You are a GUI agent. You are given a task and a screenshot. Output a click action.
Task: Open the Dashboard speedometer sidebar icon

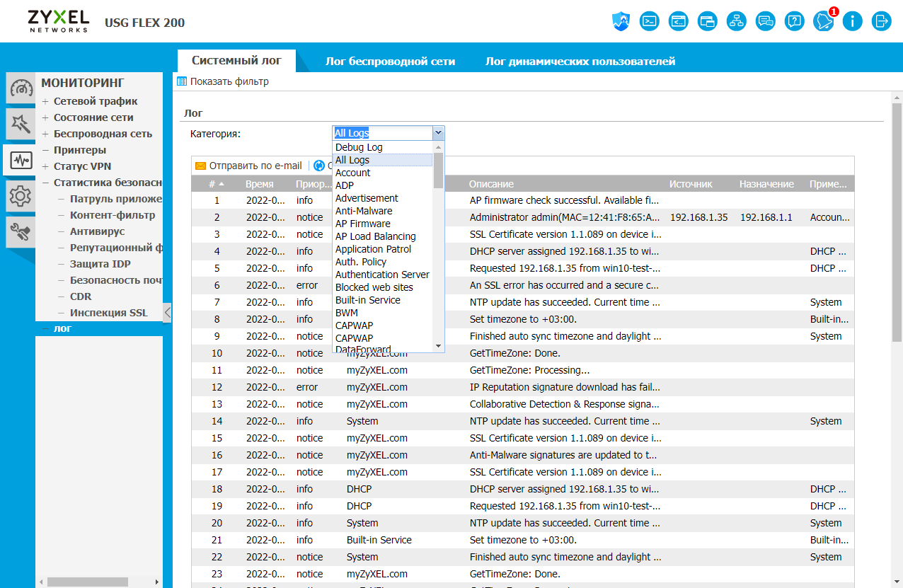pyautogui.click(x=21, y=89)
